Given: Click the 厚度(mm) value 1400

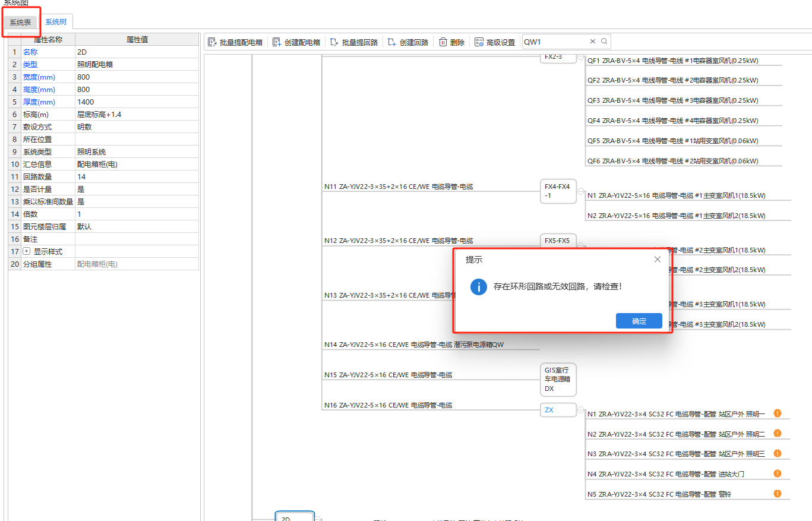Looking at the screenshot, I should 137,102.
